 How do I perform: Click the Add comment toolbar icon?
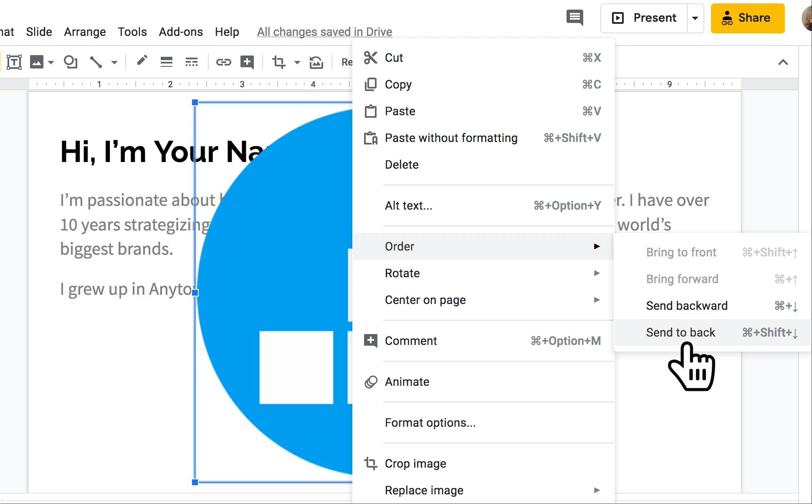tap(247, 62)
